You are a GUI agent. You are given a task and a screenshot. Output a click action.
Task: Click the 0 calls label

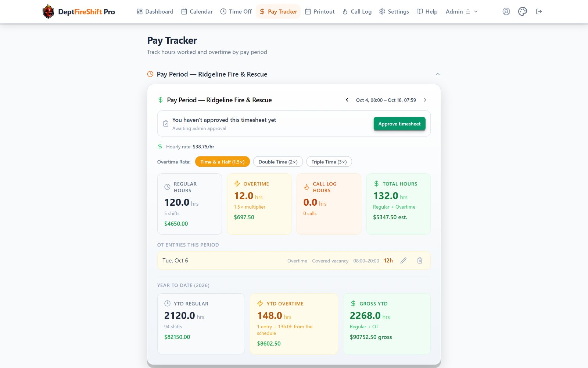pyautogui.click(x=310, y=213)
